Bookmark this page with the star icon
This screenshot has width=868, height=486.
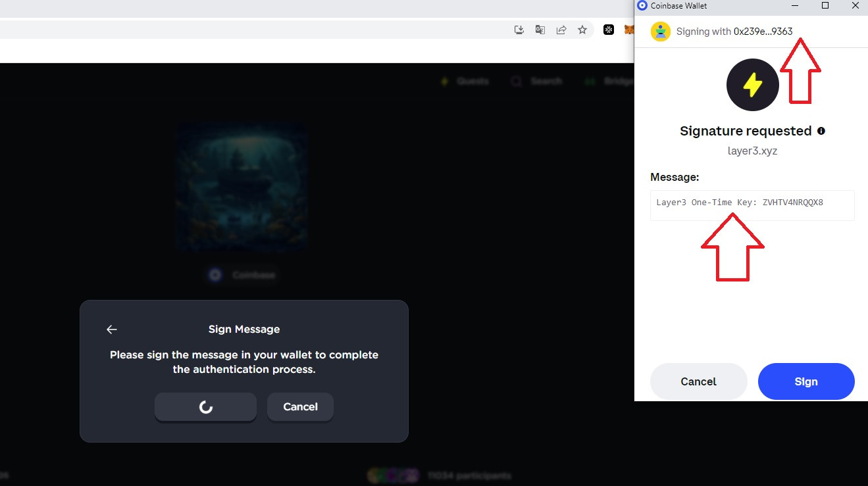[582, 30]
